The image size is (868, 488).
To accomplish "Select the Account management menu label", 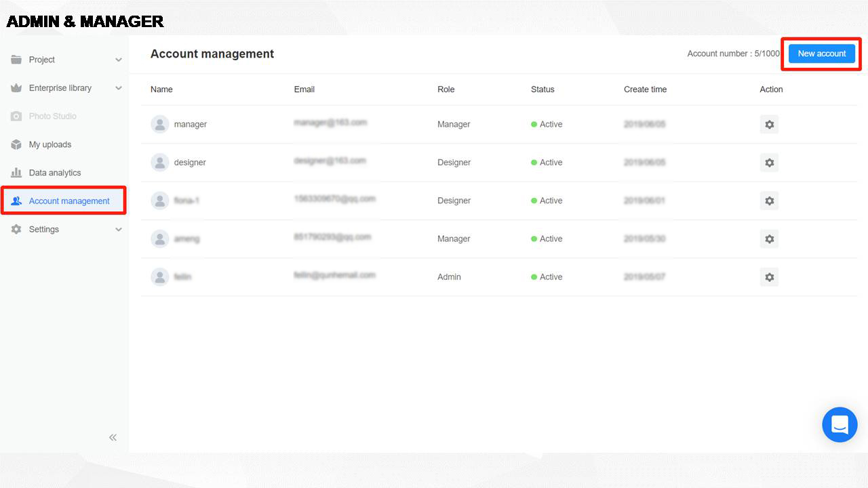I will tap(69, 201).
